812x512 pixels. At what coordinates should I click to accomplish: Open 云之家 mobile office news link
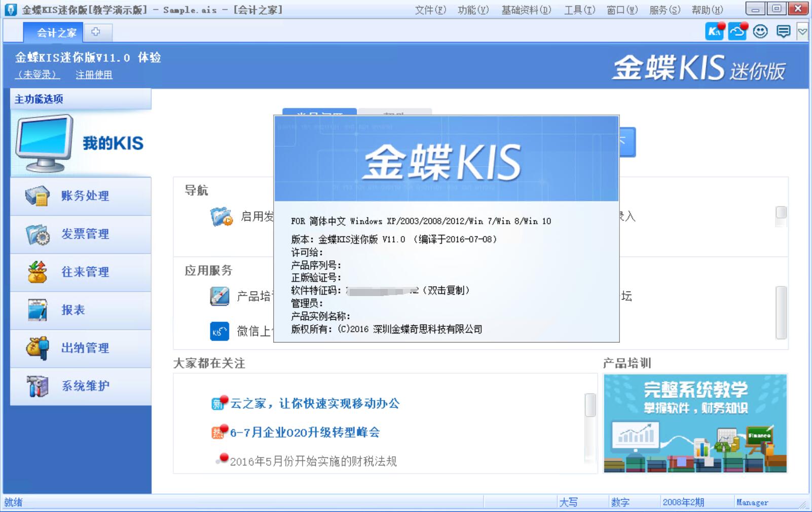click(x=315, y=404)
